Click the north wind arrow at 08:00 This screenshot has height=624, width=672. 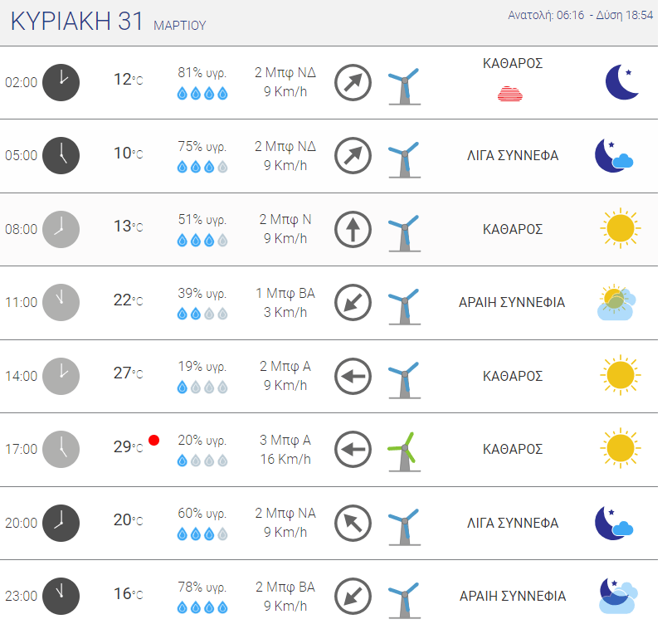(x=353, y=229)
